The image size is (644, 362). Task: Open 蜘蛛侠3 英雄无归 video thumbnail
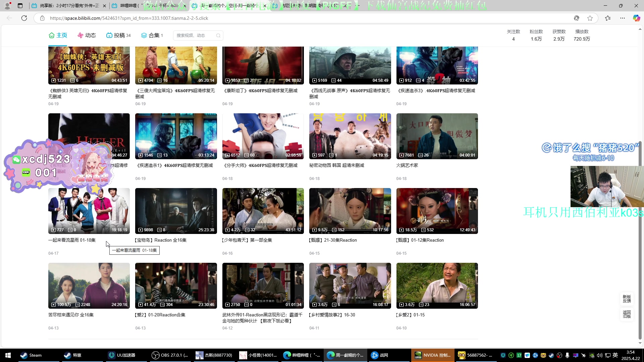point(89,65)
